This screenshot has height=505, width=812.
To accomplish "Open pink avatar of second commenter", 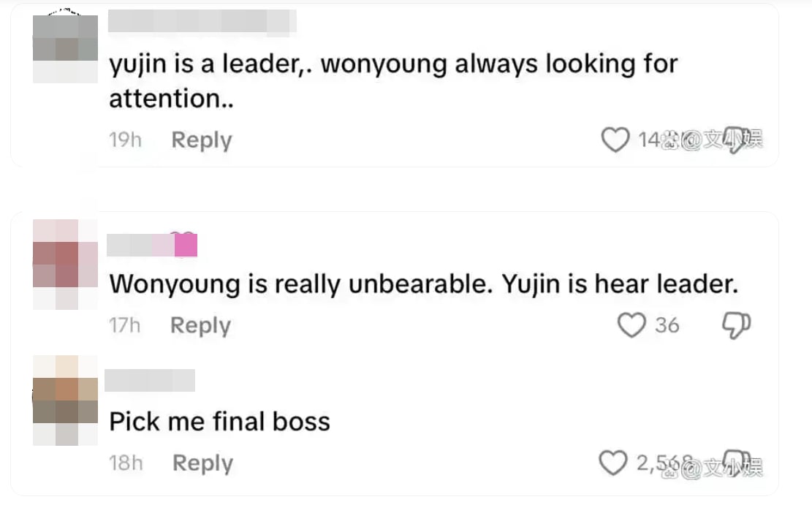I will pos(65,264).
